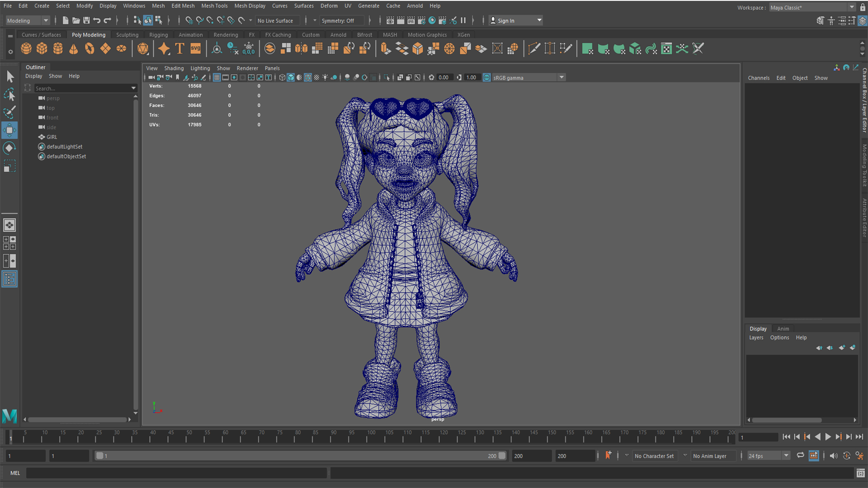Viewport: 868px width, 488px height.
Task: Activate the Rotate tool in the toolbox
Action: (x=9, y=148)
